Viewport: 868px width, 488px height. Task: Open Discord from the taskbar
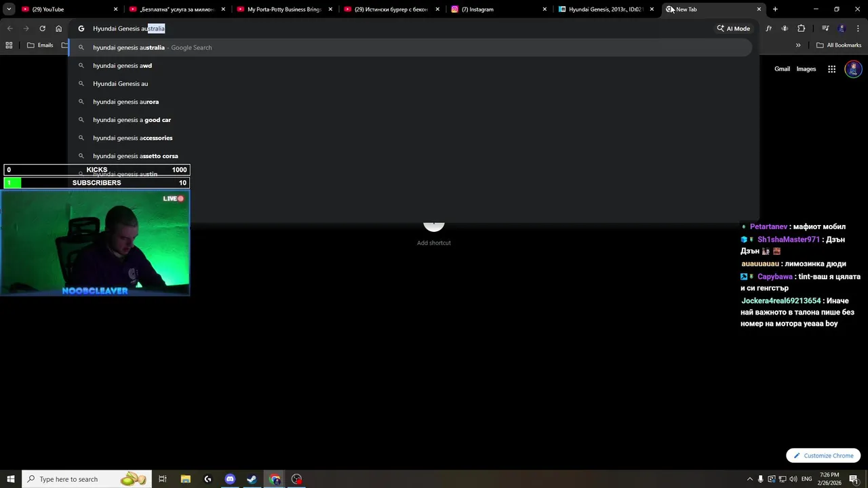coord(230,479)
